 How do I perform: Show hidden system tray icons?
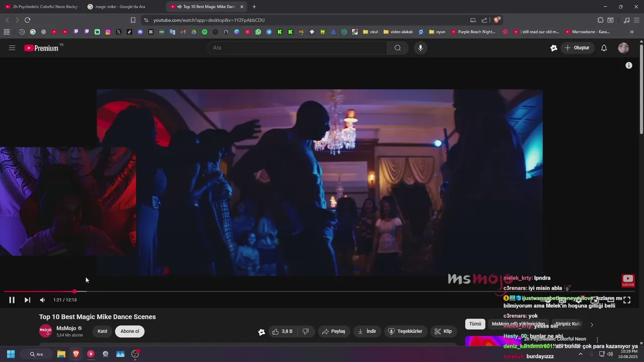pyautogui.click(x=580, y=354)
